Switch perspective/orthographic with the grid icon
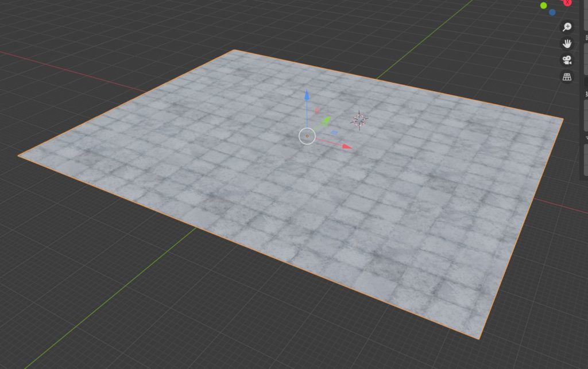The image size is (588, 369). click(567, 77)
